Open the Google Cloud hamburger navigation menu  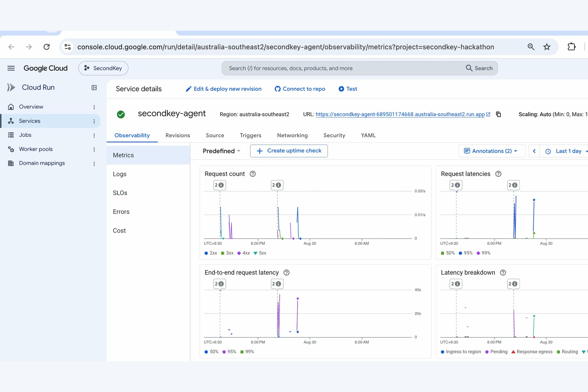click(11, 68)
